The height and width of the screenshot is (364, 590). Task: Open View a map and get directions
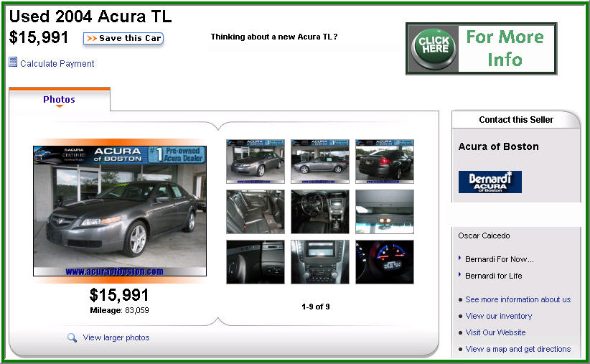pos(518,350)
